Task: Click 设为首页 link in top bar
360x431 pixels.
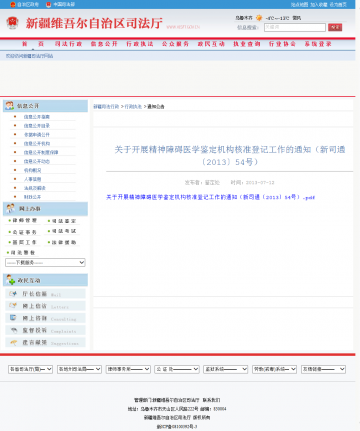Action: coord(338,5)
